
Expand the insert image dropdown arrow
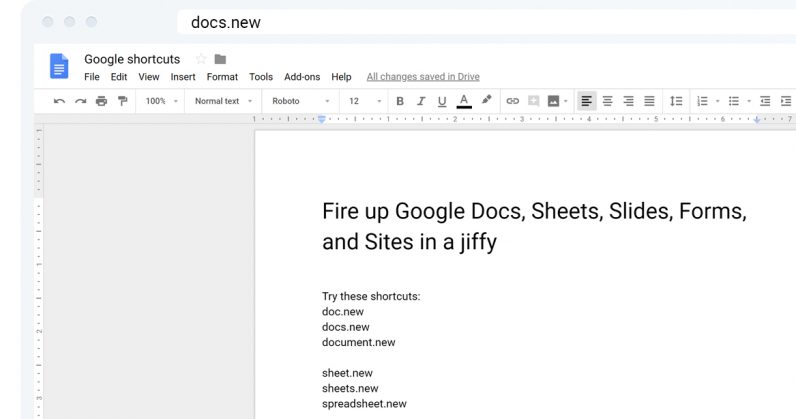tap(566, 101)
